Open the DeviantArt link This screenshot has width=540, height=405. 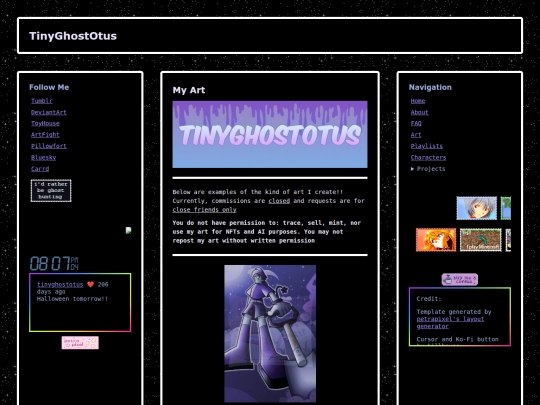pos(49,112)
